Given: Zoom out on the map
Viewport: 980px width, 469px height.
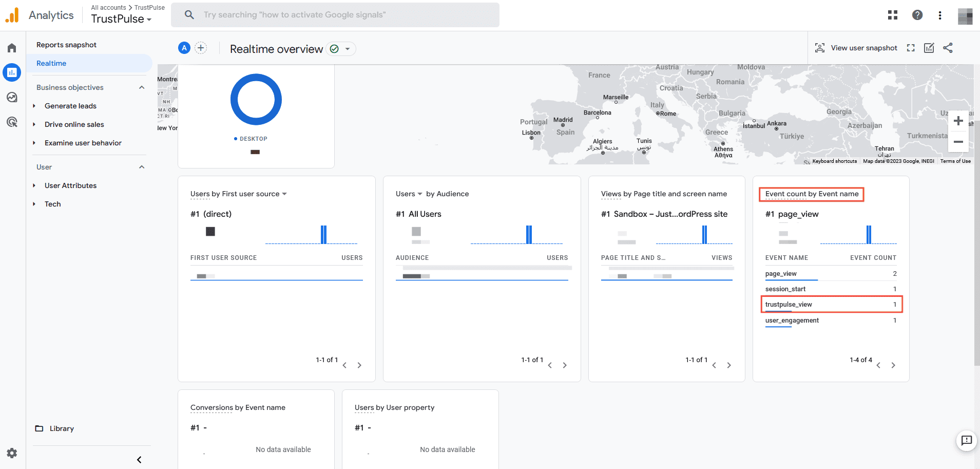Looking at the screenshot, I should (958, 142).
